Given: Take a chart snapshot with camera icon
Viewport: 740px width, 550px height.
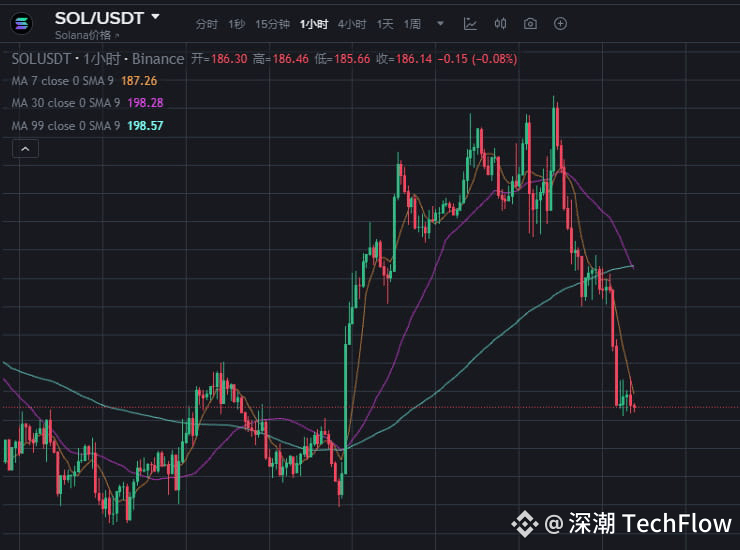Looking at the screenshot, I should [530, 24].
